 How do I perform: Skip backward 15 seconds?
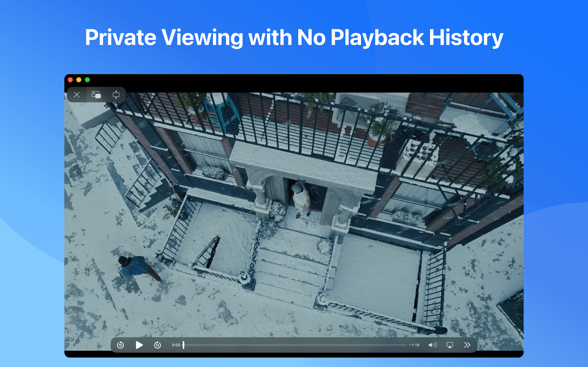(x=121, y=345)
